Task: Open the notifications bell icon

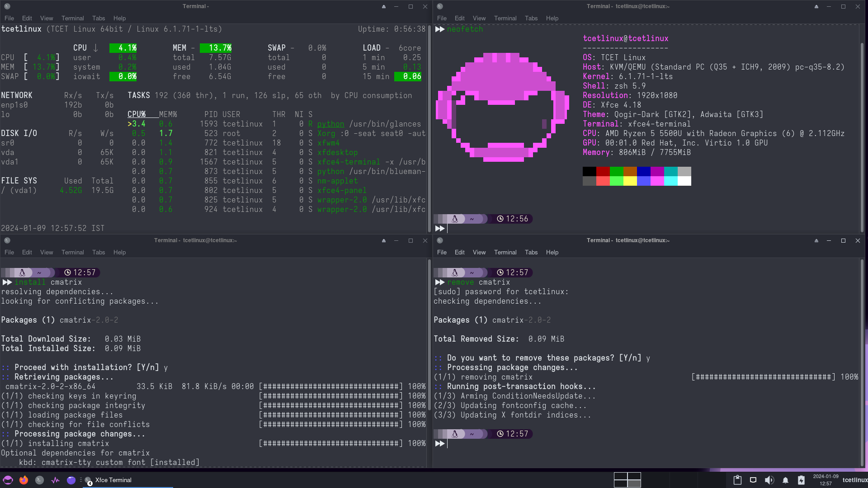Action: [785, 480]
